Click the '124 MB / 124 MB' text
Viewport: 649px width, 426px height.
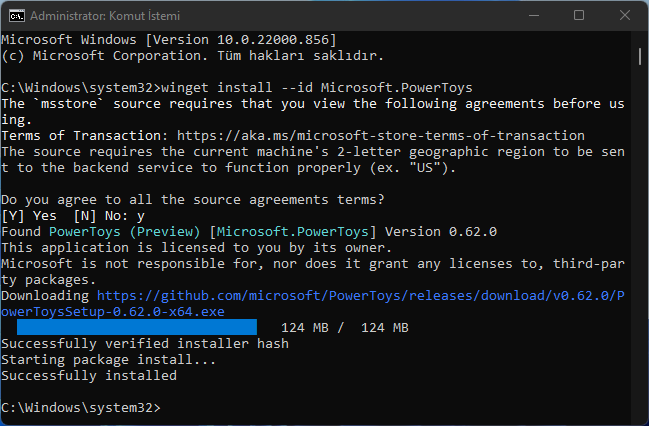tap(345, 328)
